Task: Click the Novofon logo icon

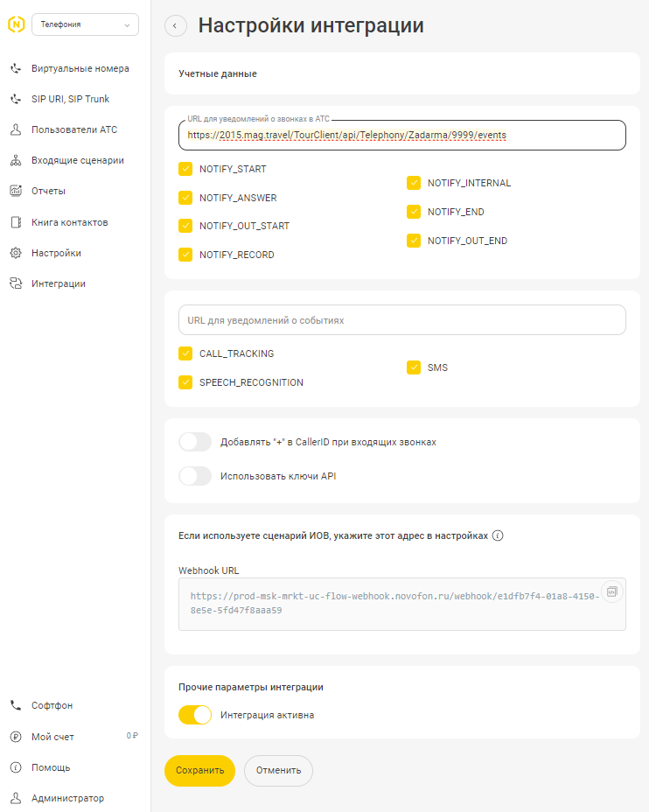Action: pos(16,24)
